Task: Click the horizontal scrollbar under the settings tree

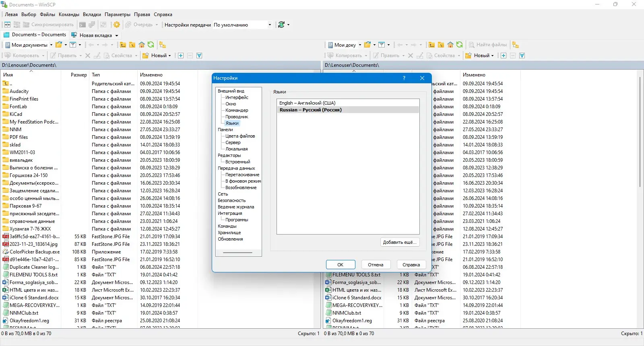Action: coord(237,253)
